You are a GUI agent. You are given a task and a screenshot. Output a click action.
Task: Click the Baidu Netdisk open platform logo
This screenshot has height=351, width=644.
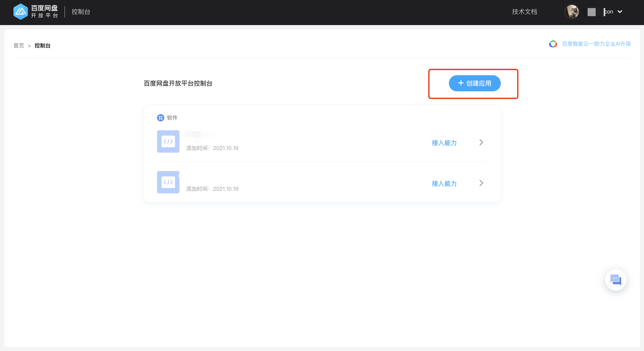click(x=36, y=11)
